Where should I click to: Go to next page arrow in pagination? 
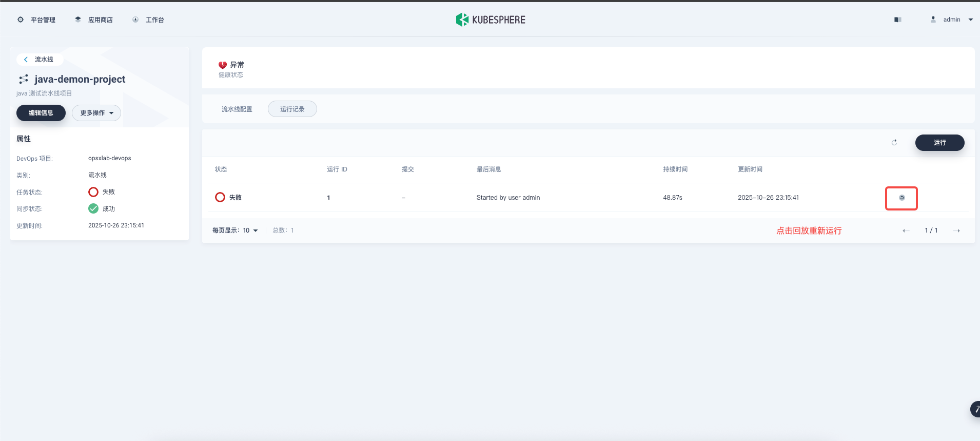(956, 231)
